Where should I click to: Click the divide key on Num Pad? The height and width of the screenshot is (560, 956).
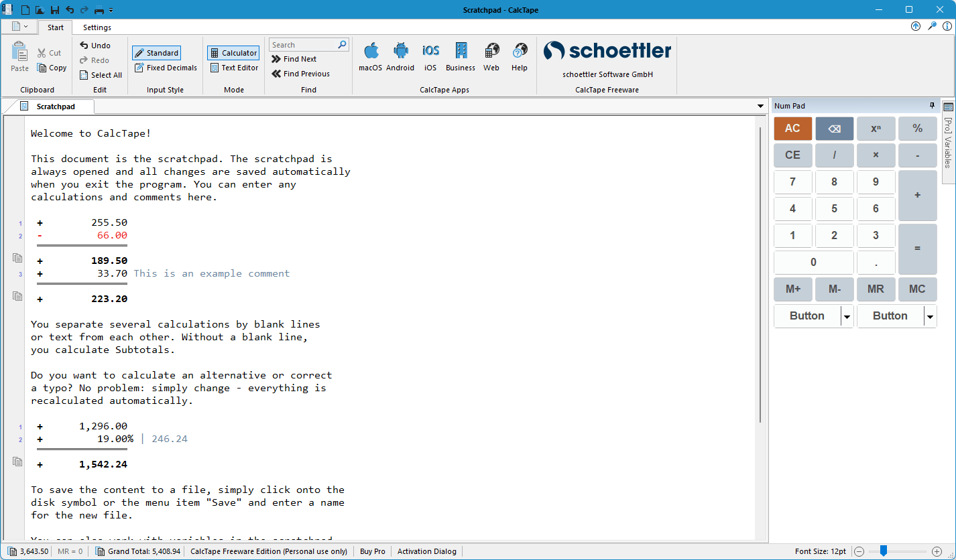click(x=835, y=155)
